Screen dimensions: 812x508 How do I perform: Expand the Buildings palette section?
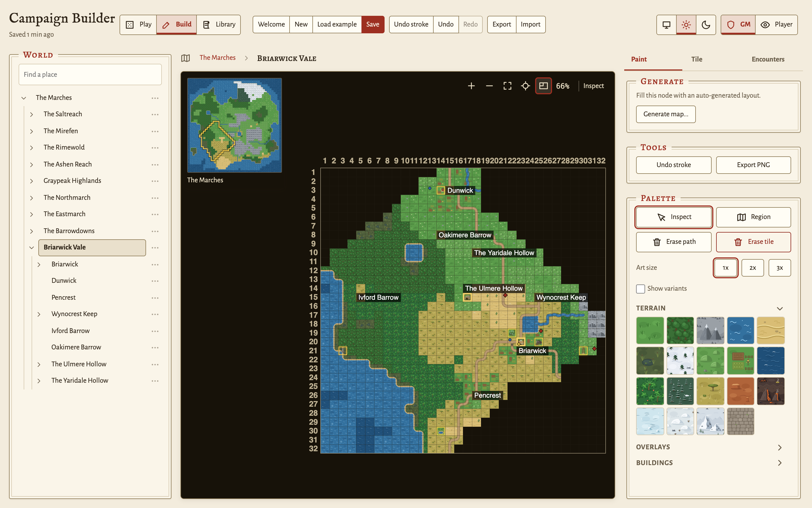(780, 463)
